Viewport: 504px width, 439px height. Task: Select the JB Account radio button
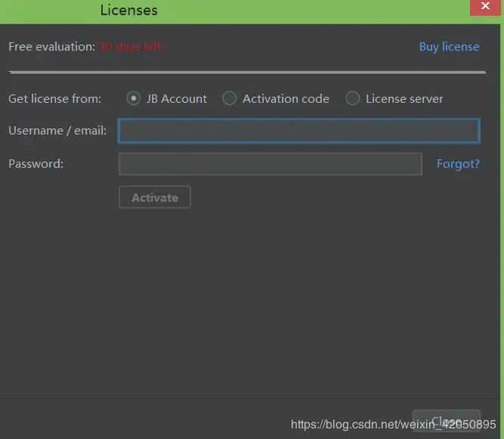coord(134,98)
